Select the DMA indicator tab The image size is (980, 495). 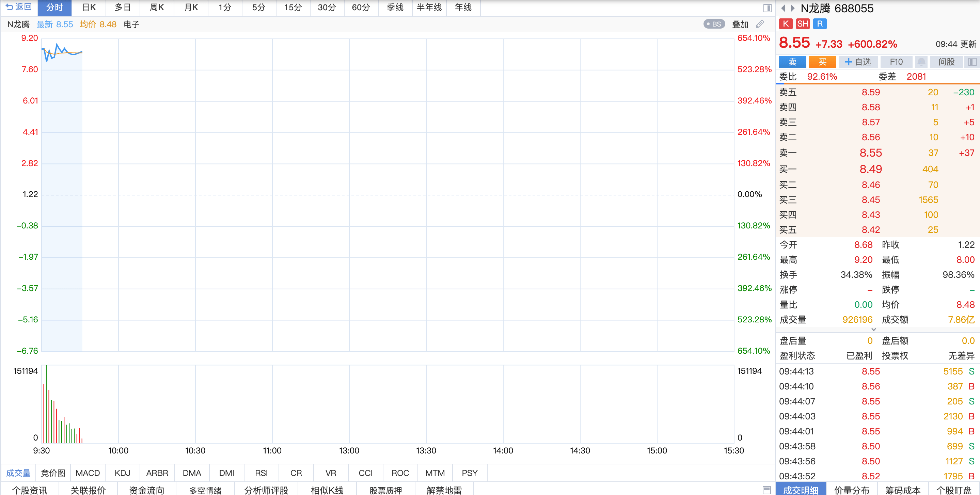tap(192, 473)
